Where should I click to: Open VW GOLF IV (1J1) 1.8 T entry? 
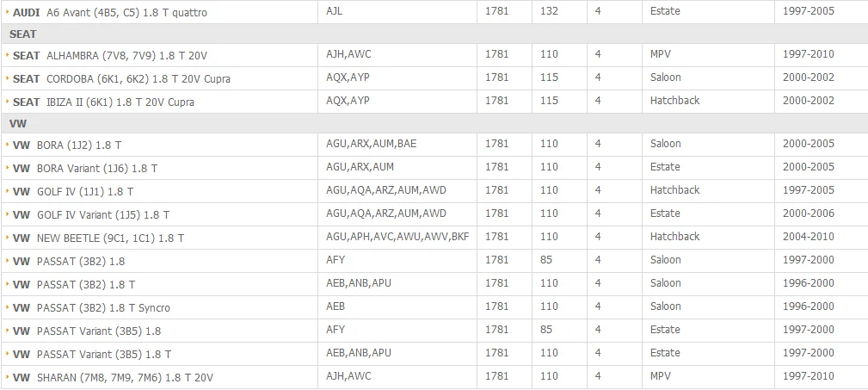point(73,192)
